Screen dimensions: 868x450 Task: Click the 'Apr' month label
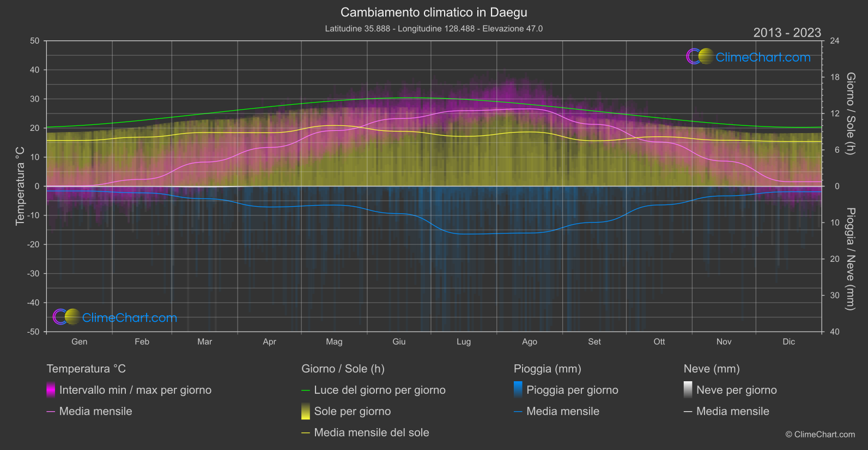269,341
